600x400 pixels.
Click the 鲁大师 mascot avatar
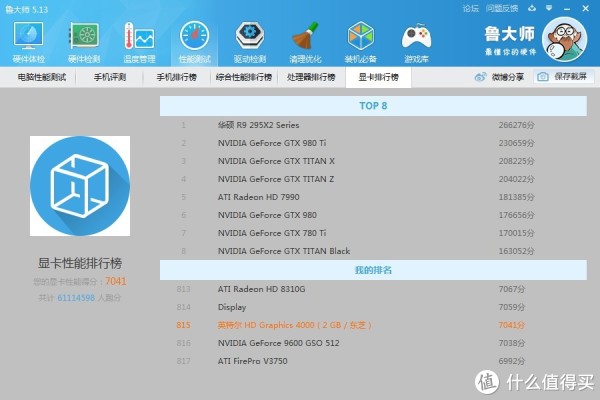tap(565, 39)
